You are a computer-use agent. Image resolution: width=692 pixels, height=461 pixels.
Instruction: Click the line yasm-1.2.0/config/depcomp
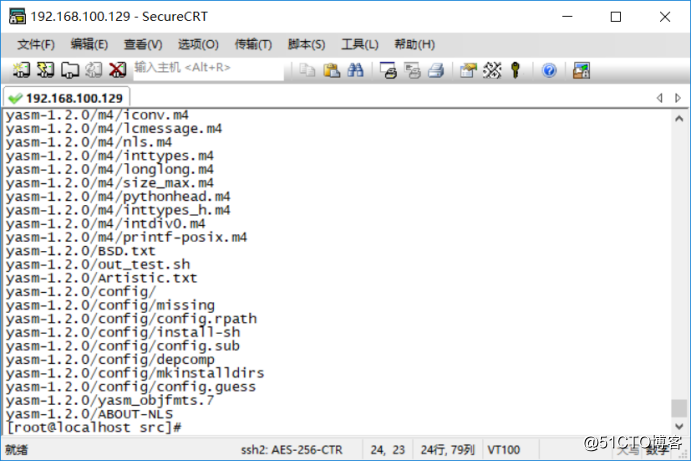tap(110, 360)
